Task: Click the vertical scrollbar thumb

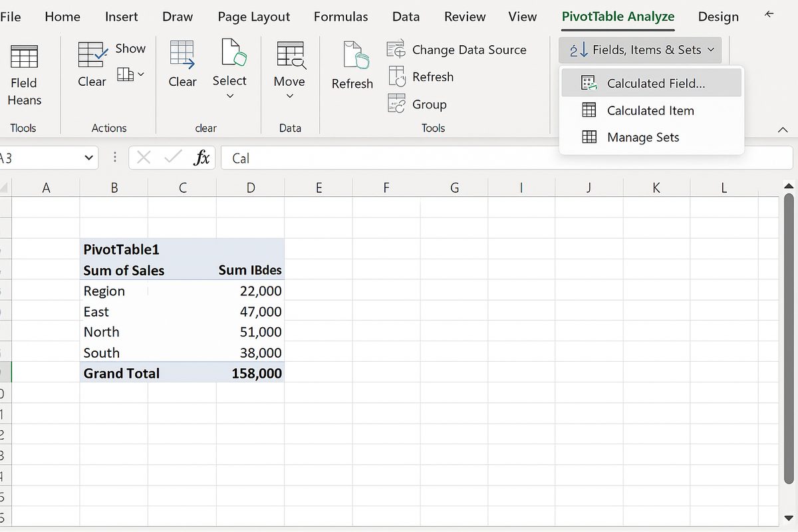Action: pos(789,339)
